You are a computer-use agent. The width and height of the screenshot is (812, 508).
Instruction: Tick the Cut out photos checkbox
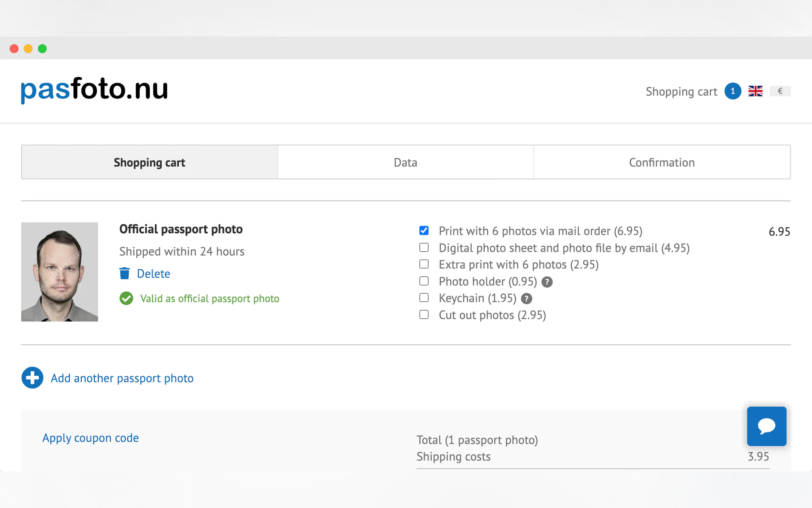point(424,315)
